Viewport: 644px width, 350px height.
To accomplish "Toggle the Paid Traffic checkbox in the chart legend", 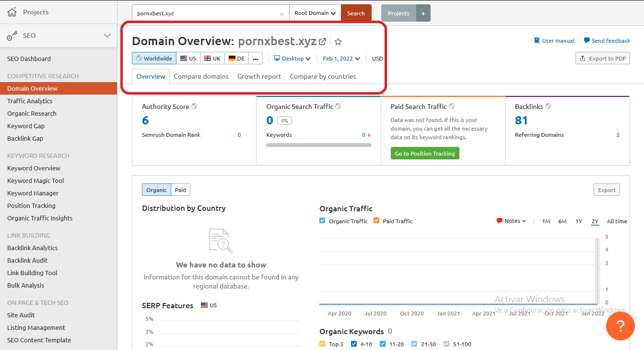I will click(x=376, y=221).
